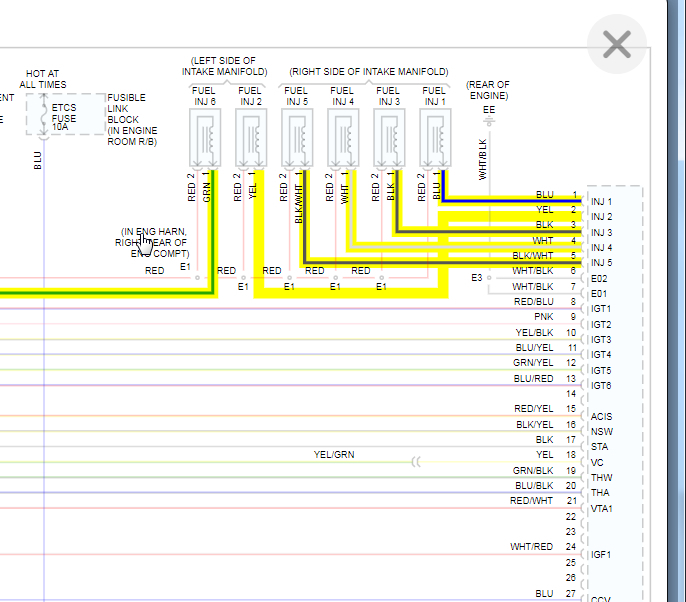Image resolution: width=686 pixels, height=602 pixels.
Task: Click the FUEL INJ 1 injector symbol
Action: point(435,138)
